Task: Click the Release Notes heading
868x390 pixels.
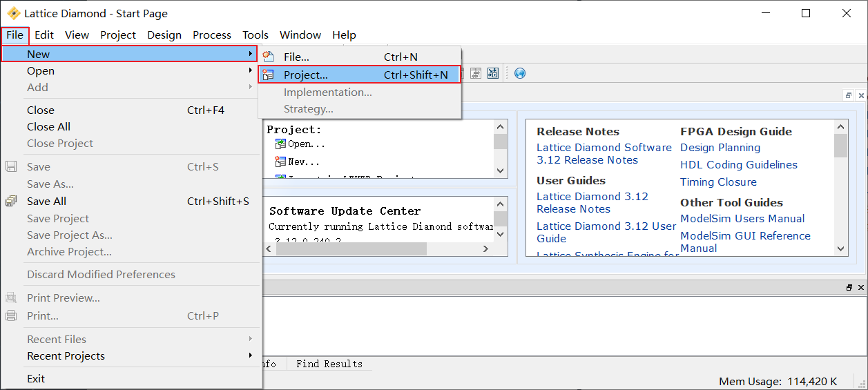Action: 578,131
